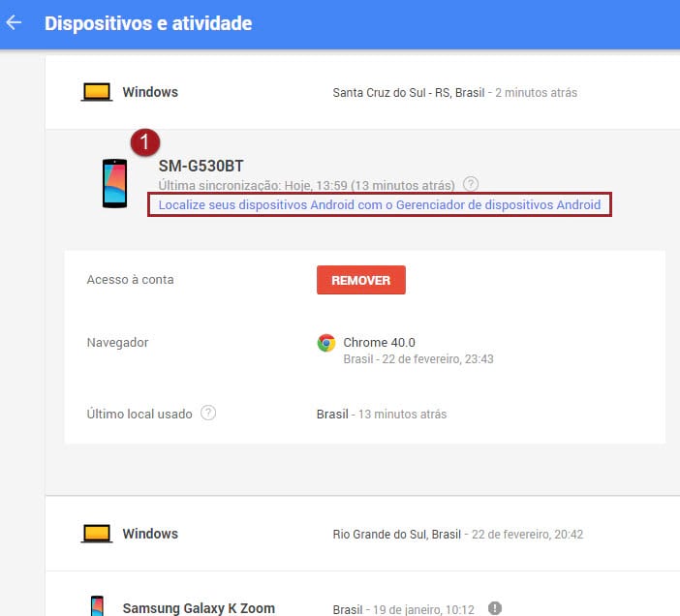Click Santa Cruz do Sul - RS, Brasil location text
This screenshot has width=680, height=616.
(409, 93)
